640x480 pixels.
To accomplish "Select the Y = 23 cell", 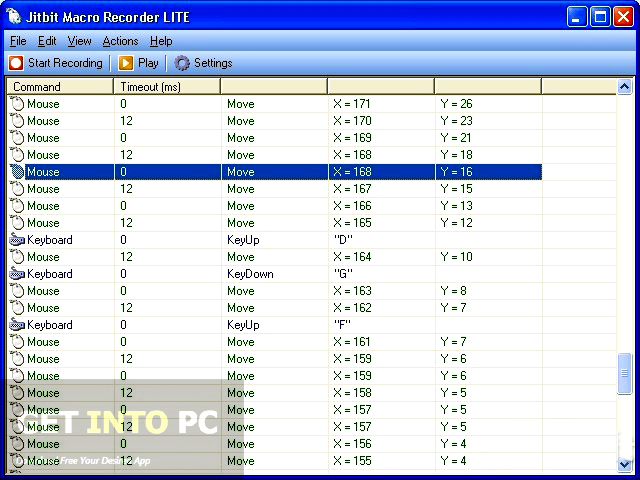I will (x=456, y=121).
